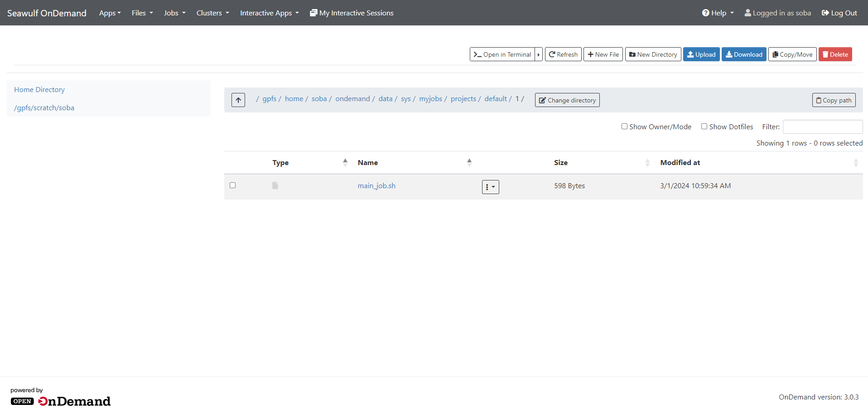
Task: Sort by the Modified at column
Action: 759,162
